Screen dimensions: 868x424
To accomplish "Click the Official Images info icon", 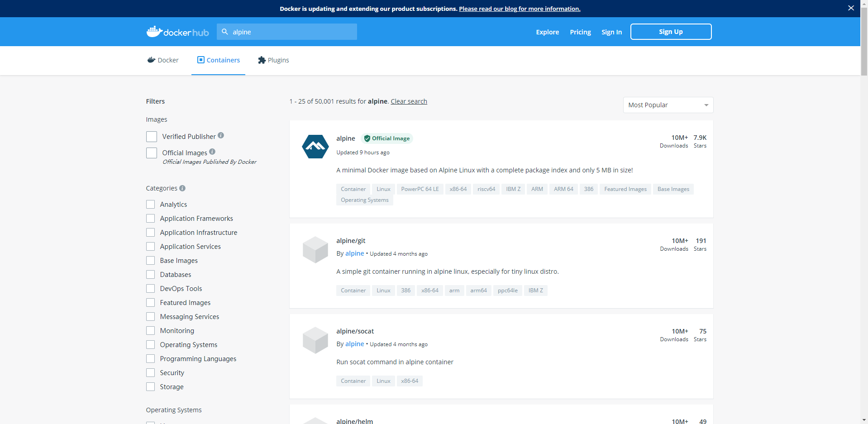I will (212, 152).
